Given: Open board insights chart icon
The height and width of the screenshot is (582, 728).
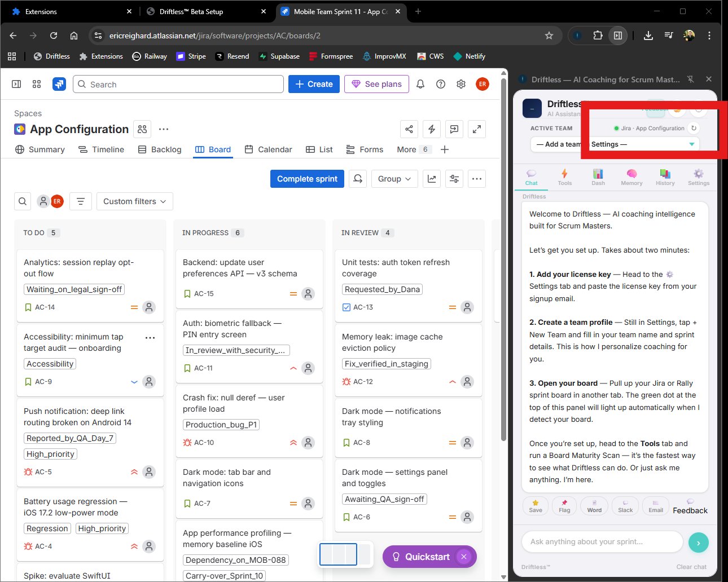Looking at the screenshot, I should click(x=432, y=179).
